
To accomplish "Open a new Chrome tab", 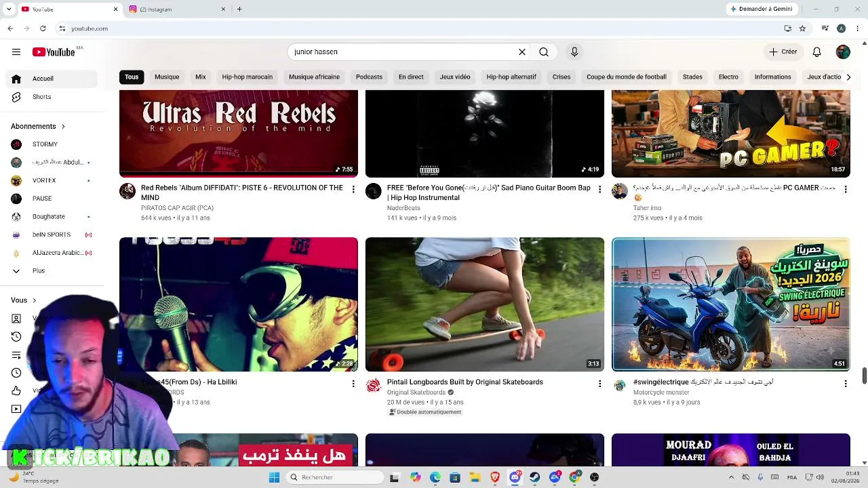I will click(239, 9).
